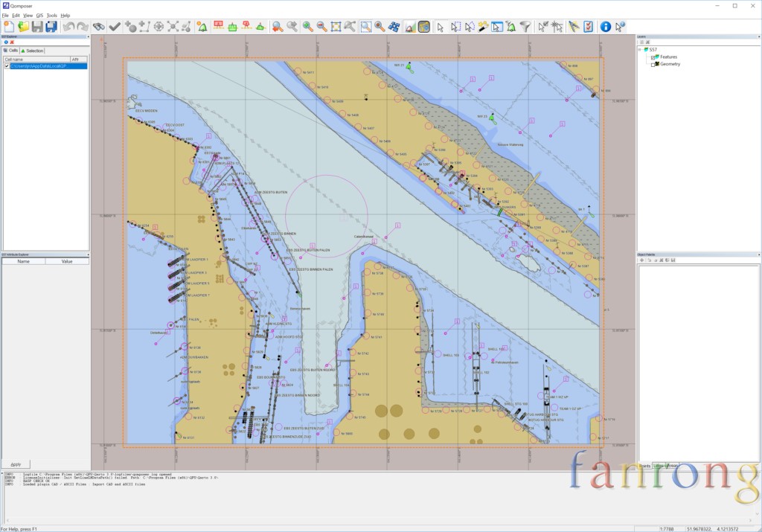The width and height of the screenshot is (762, 532).
Task: Select the loaded cell file row
Action: click(48, 66)
